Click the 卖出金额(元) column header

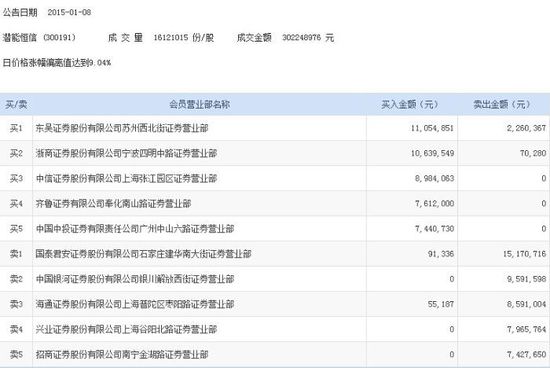[x=502, y=105]
